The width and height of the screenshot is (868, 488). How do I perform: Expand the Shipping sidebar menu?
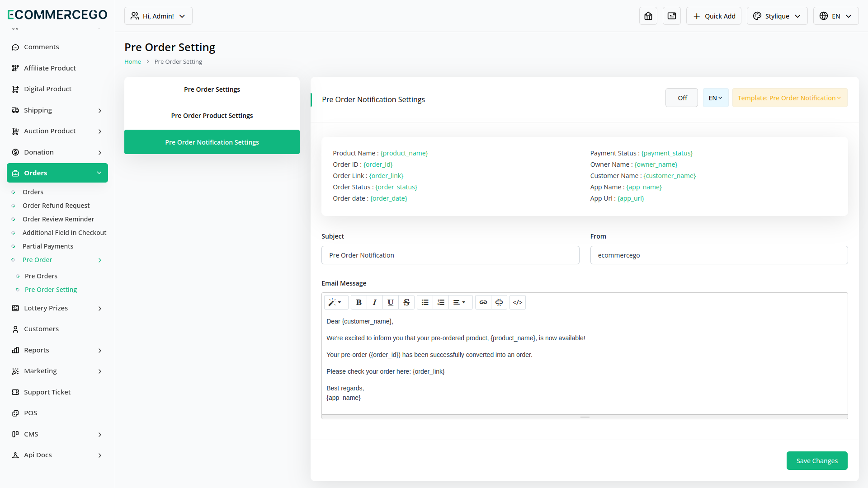click(x=57, y=110)
